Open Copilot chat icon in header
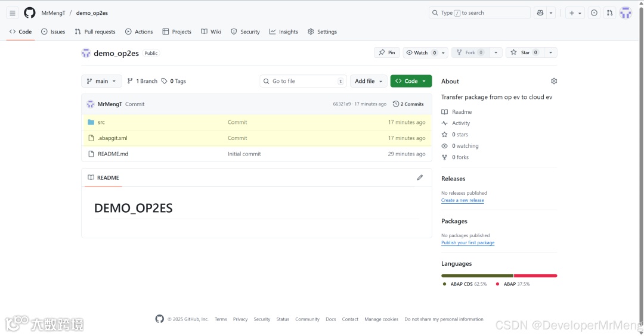The width and height of the screenshot is (644, 336). click(x=540, y=13)
